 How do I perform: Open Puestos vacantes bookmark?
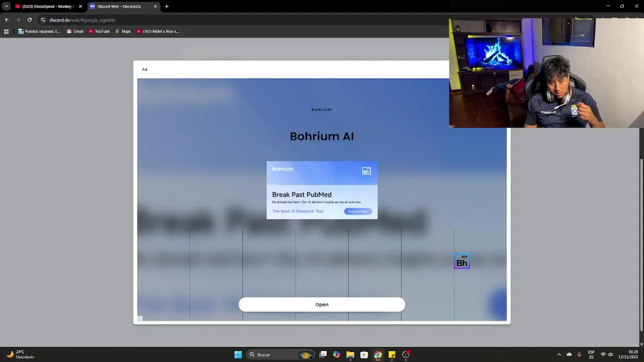pyautogui.click(x=39, y=31)
